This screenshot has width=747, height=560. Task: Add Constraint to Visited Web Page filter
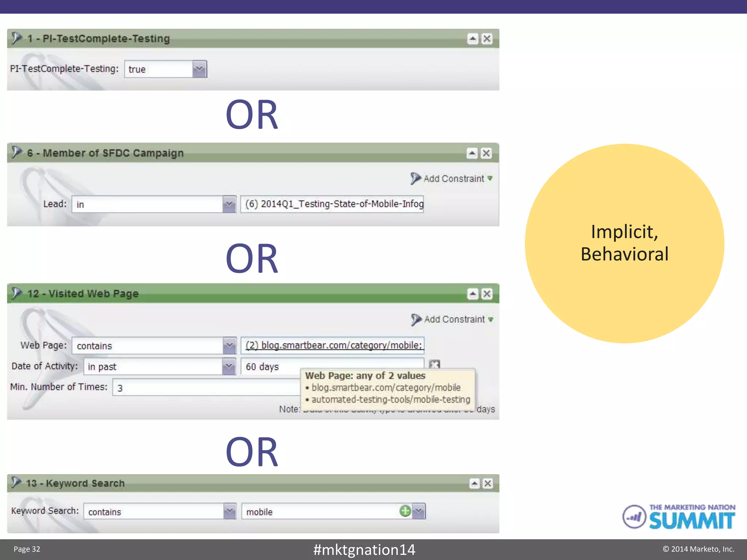coord(454,319)
